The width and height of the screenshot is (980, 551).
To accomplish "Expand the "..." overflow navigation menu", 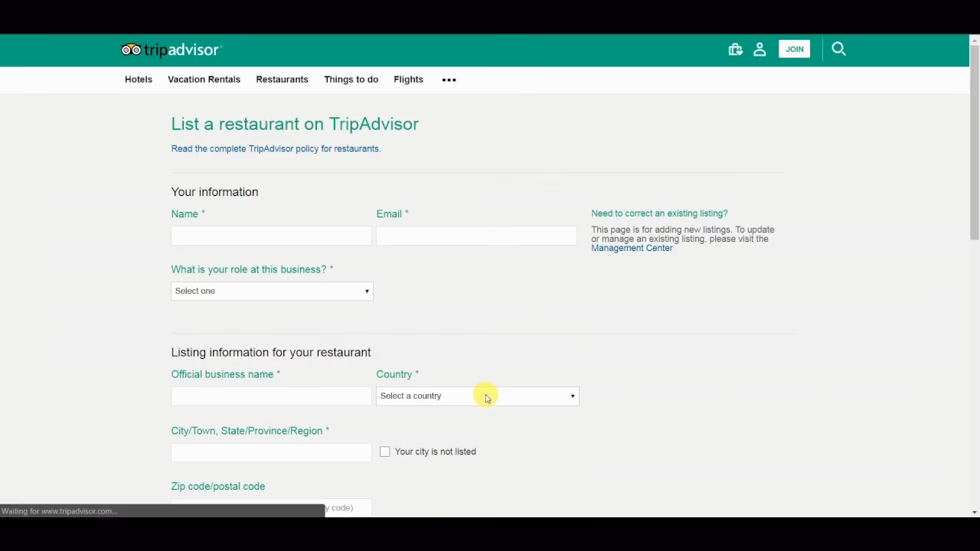I will point(449,80).
